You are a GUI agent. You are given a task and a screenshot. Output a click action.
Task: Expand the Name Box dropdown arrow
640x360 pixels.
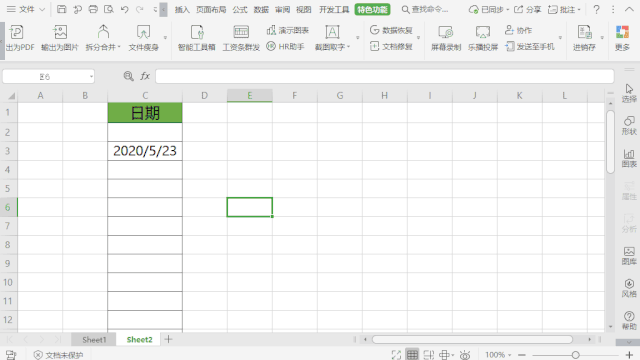pyautogui.click(x=91, y=76)
